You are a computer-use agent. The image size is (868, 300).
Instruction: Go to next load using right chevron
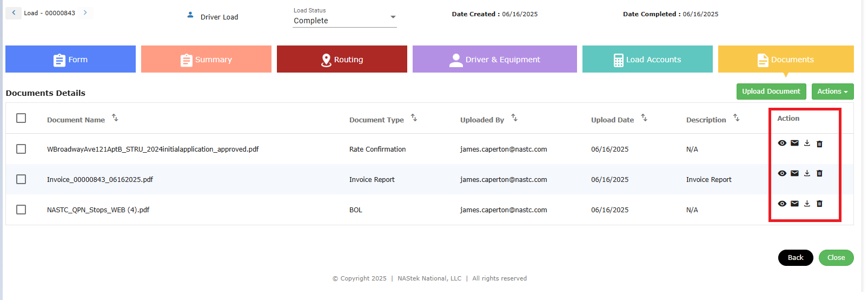[x=85, y=12]
